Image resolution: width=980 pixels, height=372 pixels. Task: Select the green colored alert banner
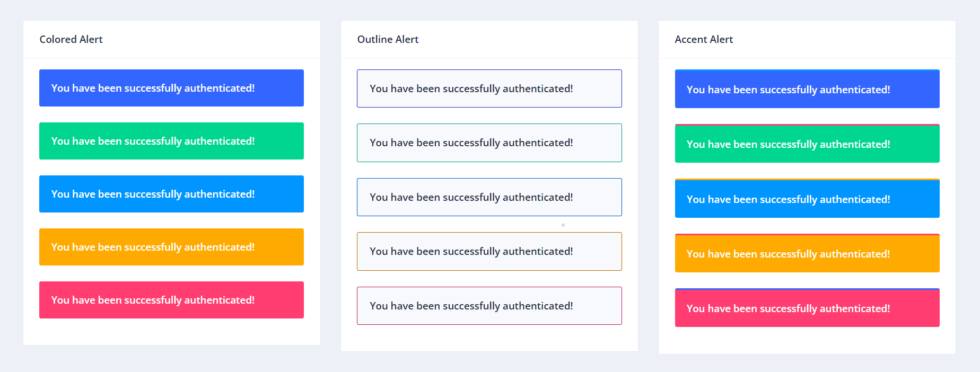coord(171,141)
